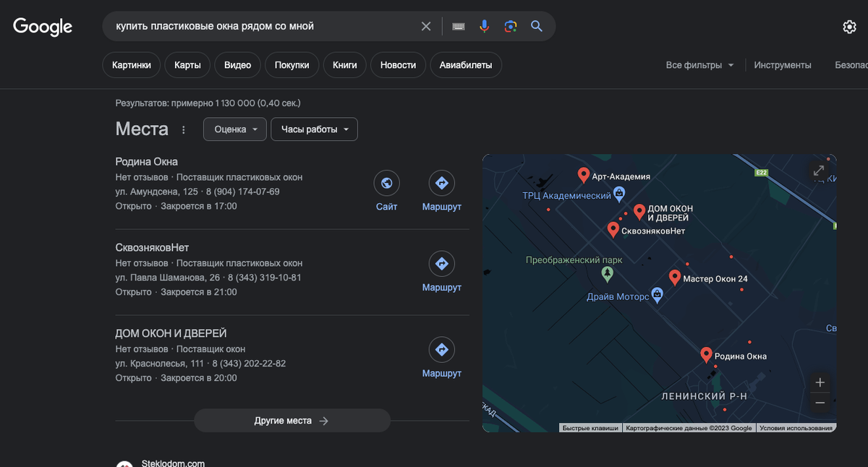
Task: Switch to Книги tab
Action: pyautogui.click(x=345, y=65)
